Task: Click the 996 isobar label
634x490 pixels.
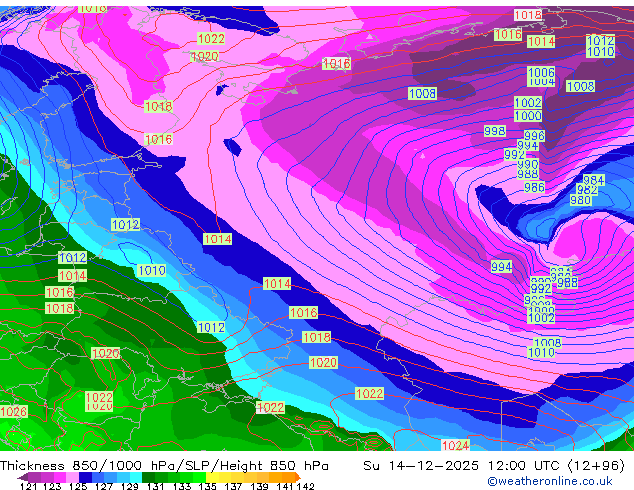Action: coord(535,135)
